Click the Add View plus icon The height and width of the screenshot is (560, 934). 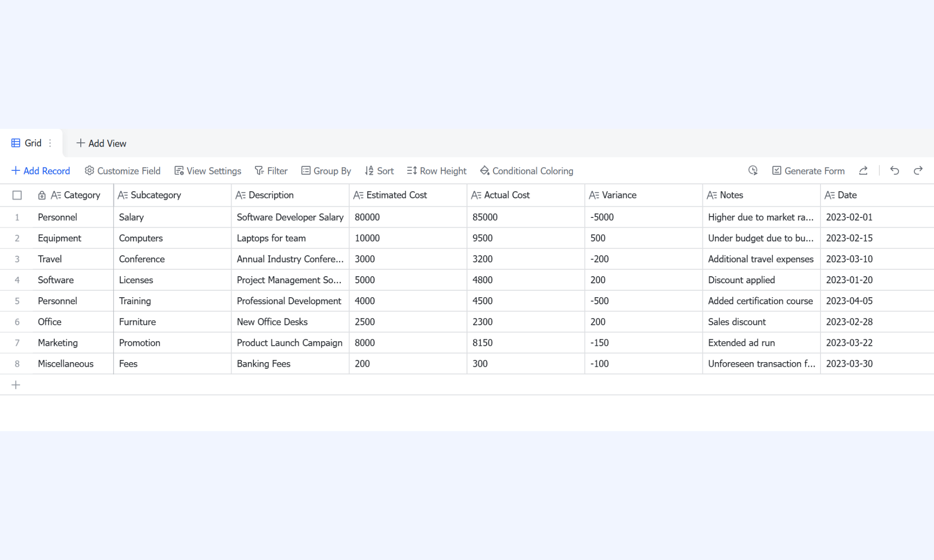[x=80, y=143]
